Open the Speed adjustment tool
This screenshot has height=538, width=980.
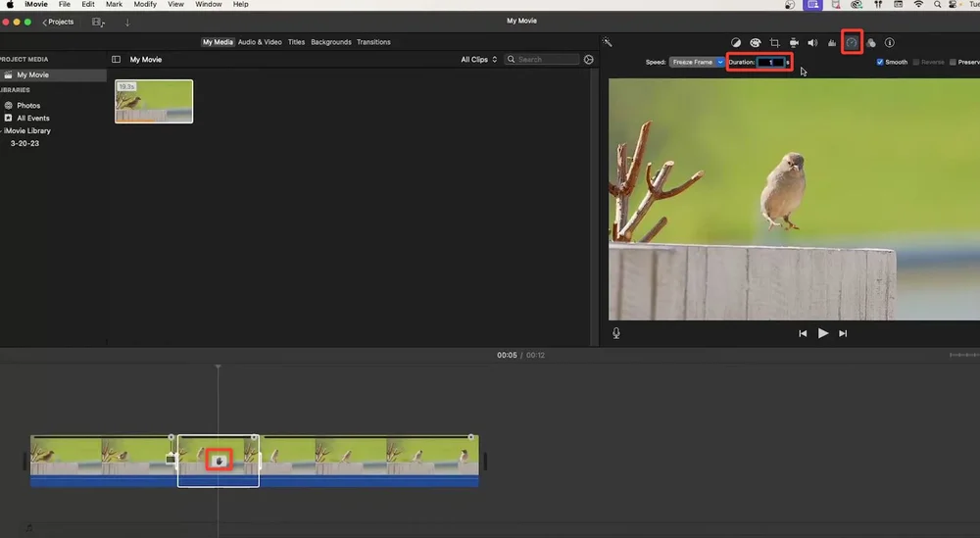[x=852, y=43]
